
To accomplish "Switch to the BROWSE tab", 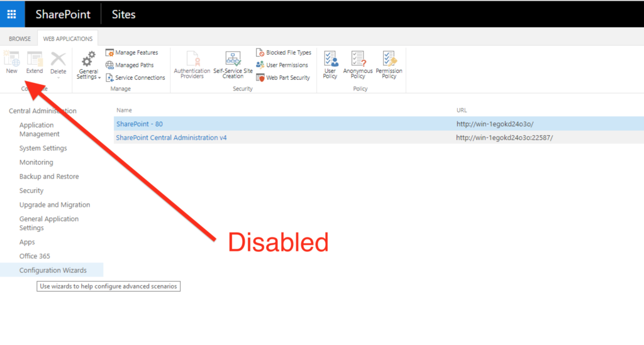I will click(19, 38).
